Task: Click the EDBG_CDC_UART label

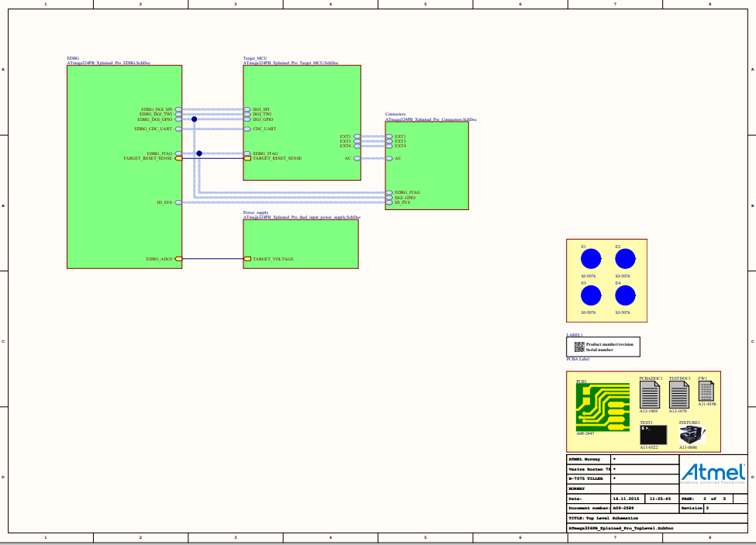Action: point(154,129)
